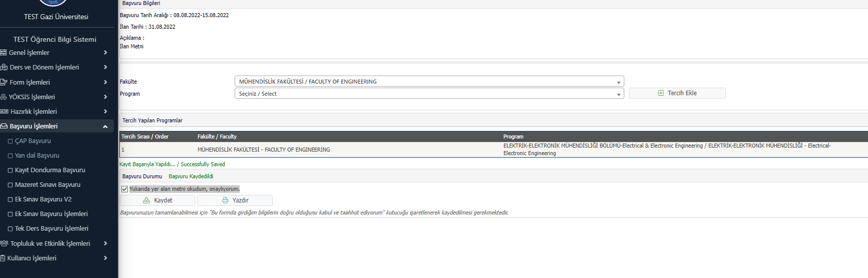Expand Kullanıcı İşlemleri chevron
This screenshot has height=278, width=868.
[105, 258]
